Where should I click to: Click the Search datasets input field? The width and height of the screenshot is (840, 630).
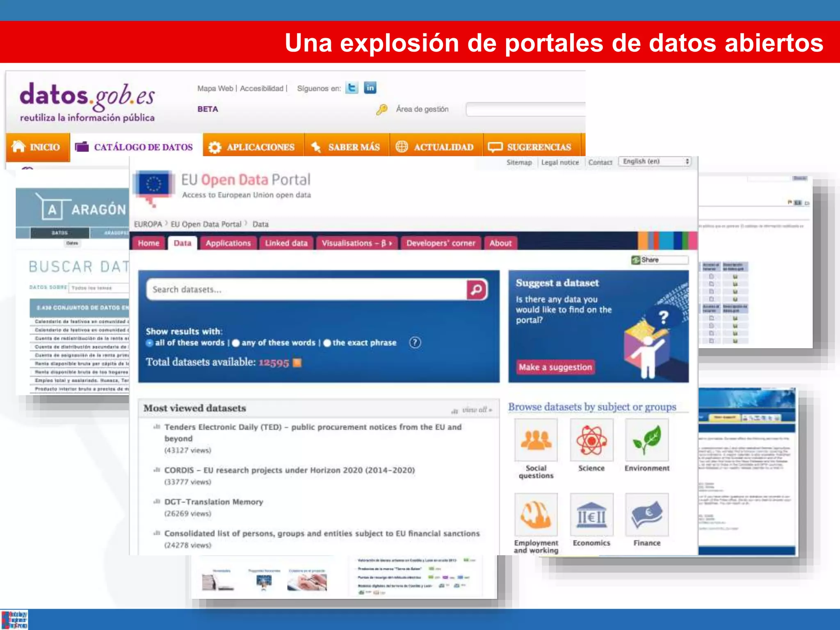click(x=306, y=290)
